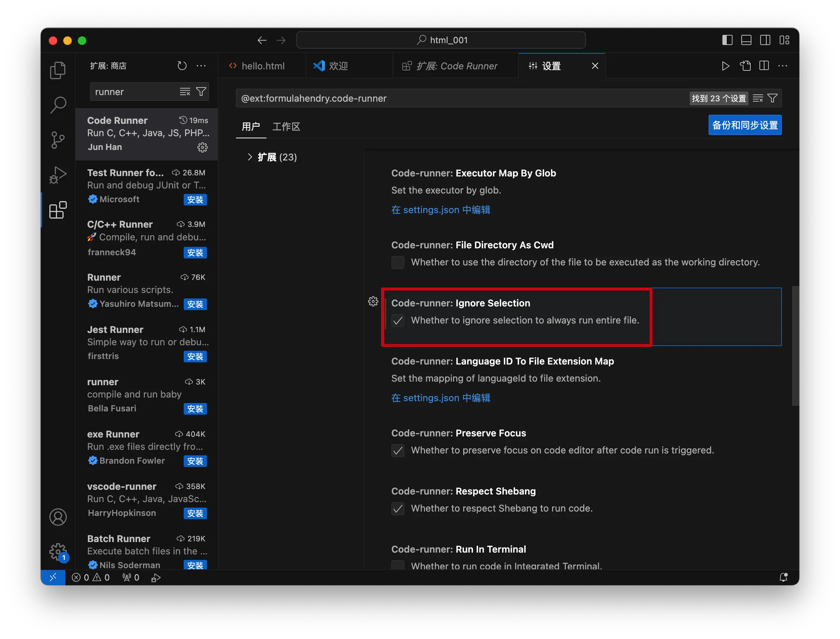Clear extensions search results icon
This screenshot has width=840, height=639.
(x=185, y=91)
